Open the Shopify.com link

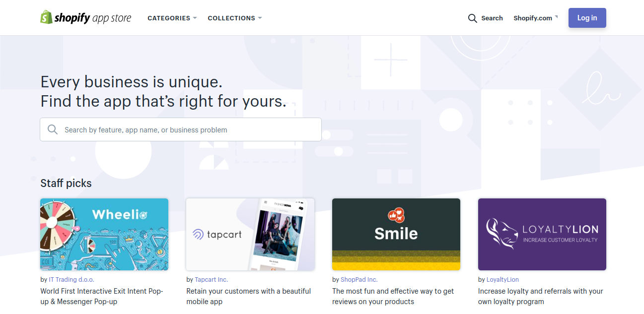point(532,18)
